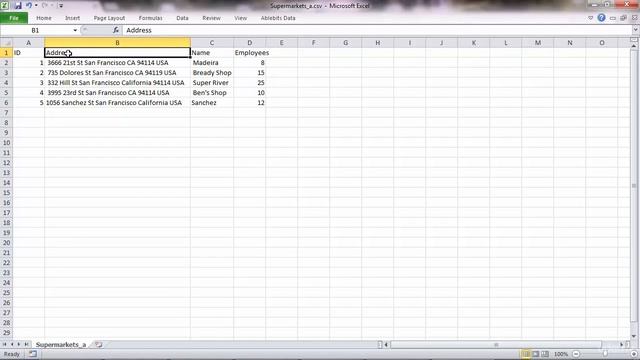Select cell with 3666 21st St address

click(117, 62)
